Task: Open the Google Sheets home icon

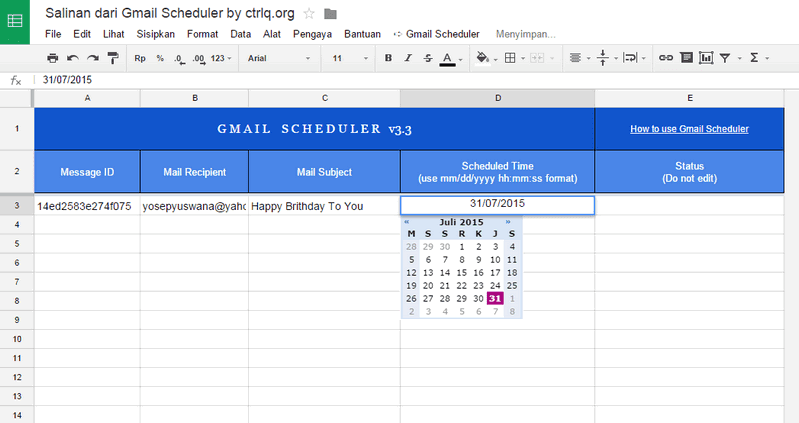Action: pos(15,21)
